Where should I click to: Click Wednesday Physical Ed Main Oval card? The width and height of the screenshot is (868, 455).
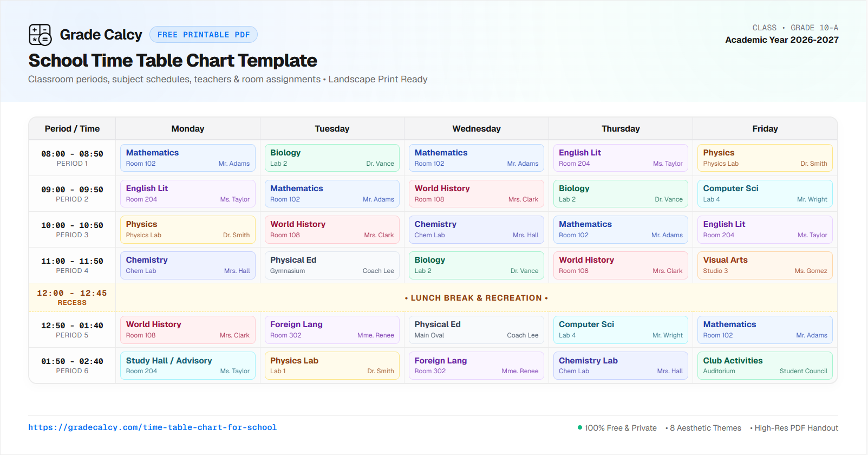click(x=477, y=329)
